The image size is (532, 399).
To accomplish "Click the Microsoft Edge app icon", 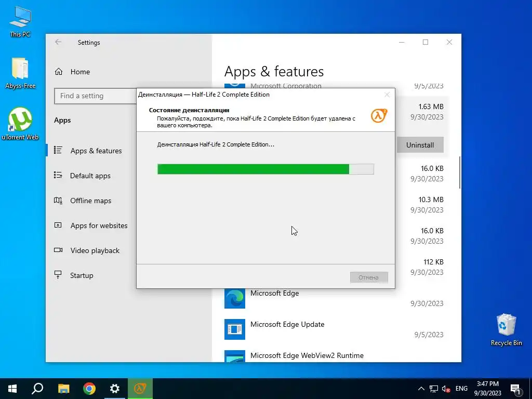I will click(x=235, y=298).
